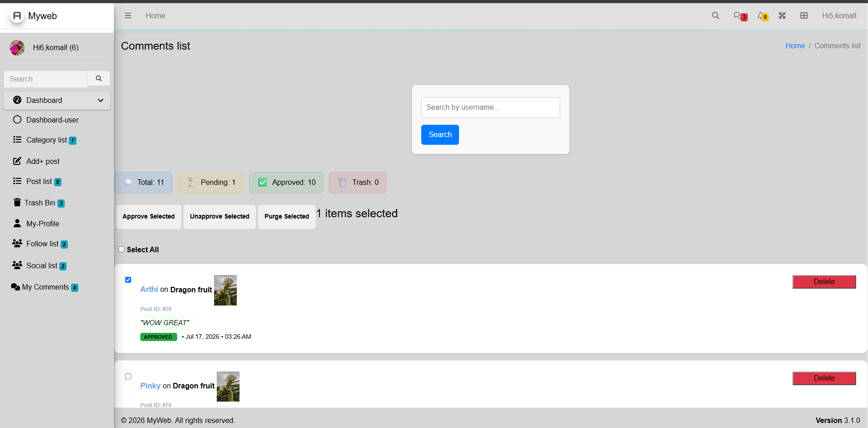The image size is (868, 428).
Task: Click the My Comments chat bubbles icon
Action: point(15,287)
